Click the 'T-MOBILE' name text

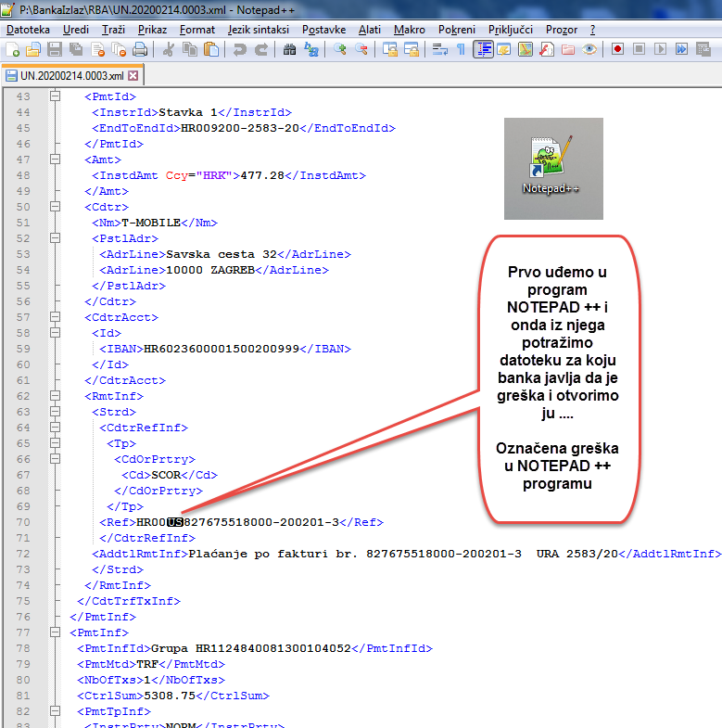(x=151, y=223)
